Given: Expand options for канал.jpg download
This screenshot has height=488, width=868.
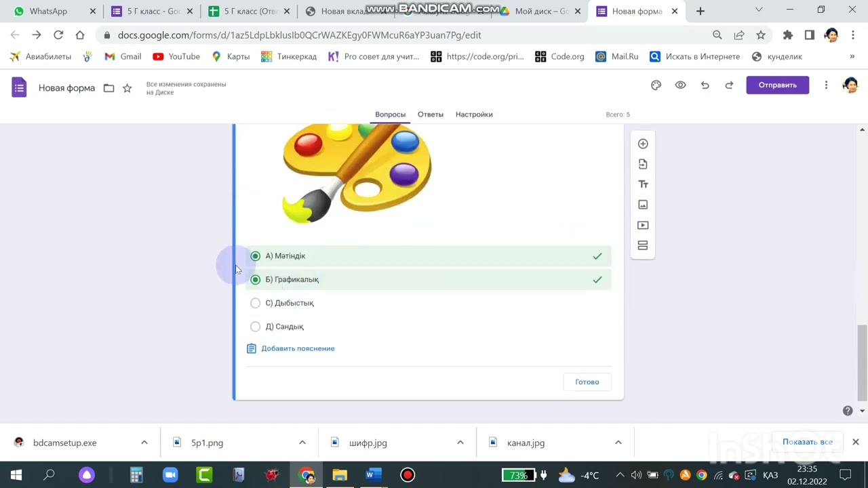Looking at the screenshot, I should (x=618, y=443).
